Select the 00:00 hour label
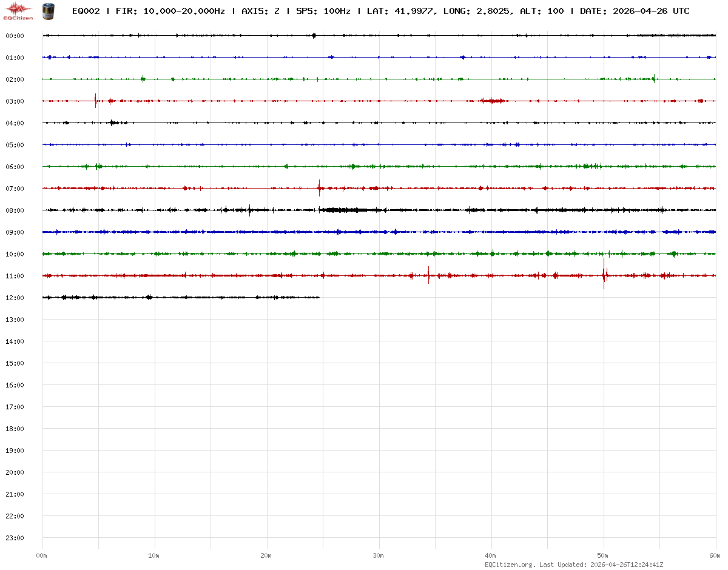This screenshot has width=728, height=570. tap(15, 36)
